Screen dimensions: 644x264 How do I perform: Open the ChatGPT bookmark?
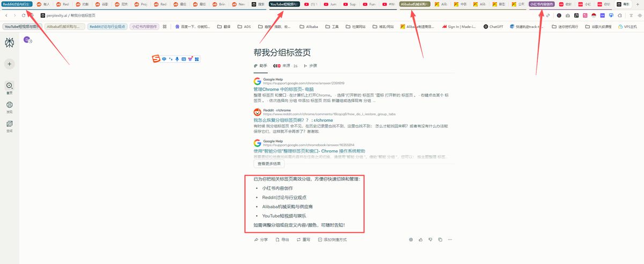[x=493, y=26]
